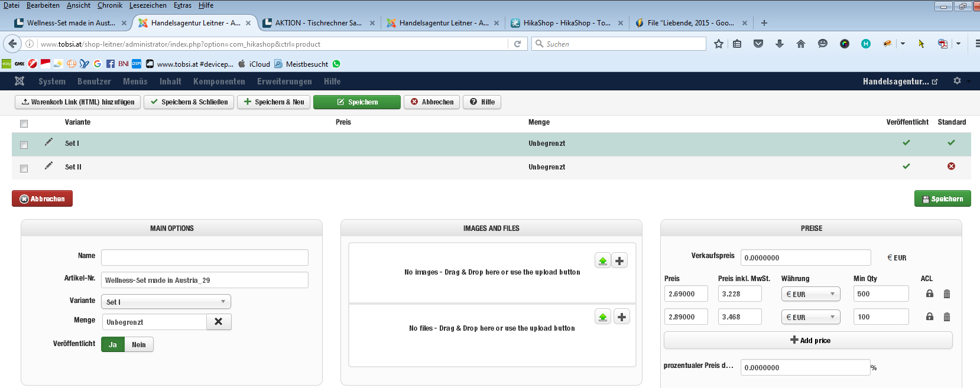Delete the 2.89000 price row
The height and width of the screenshot is (388, 980).
coord(947,317)
